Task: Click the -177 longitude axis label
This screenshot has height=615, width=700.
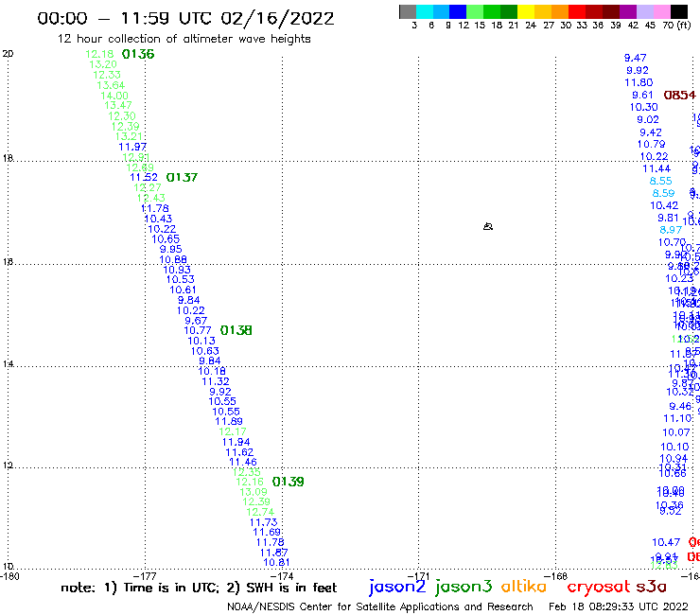Action: point(147,576)
